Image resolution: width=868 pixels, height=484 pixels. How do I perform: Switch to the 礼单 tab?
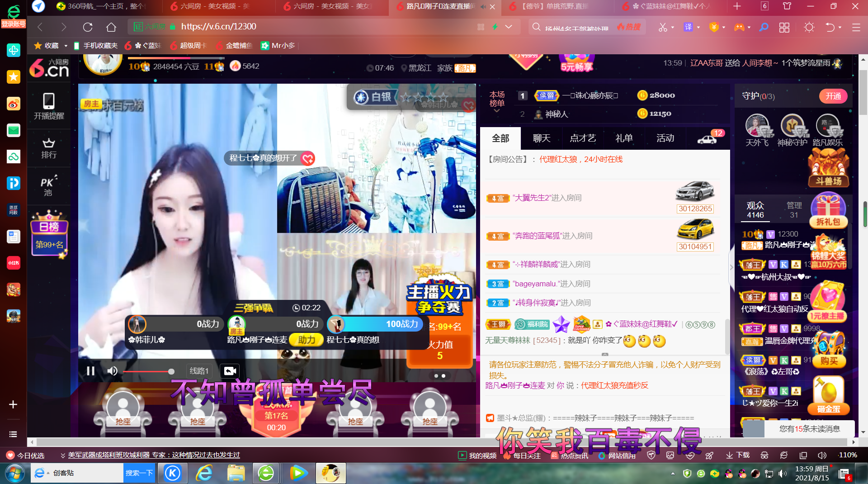[x=624, y=138]
